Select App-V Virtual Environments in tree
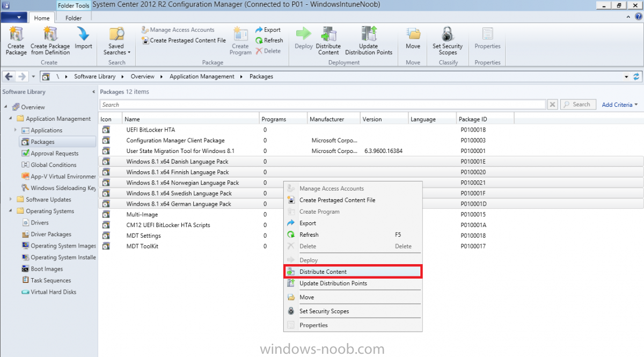This screenshot has width=644, height=357. coord(59,176)
